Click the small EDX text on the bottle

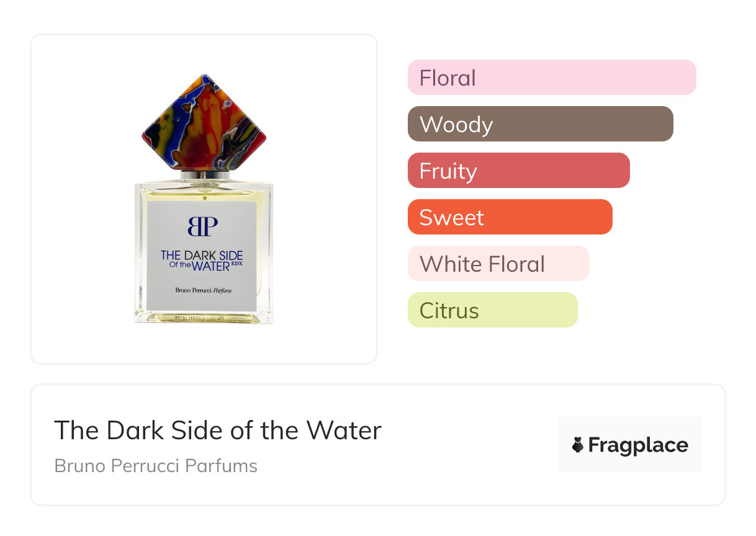pyautogui.click(x=236, y=263)
